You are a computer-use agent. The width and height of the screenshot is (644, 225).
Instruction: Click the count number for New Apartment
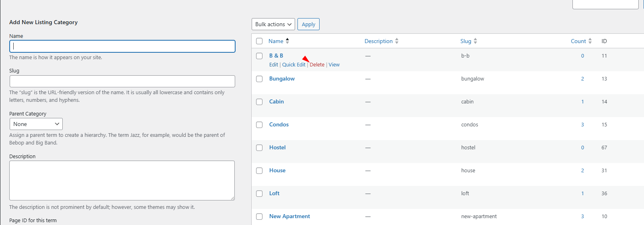tap(582, 216)
